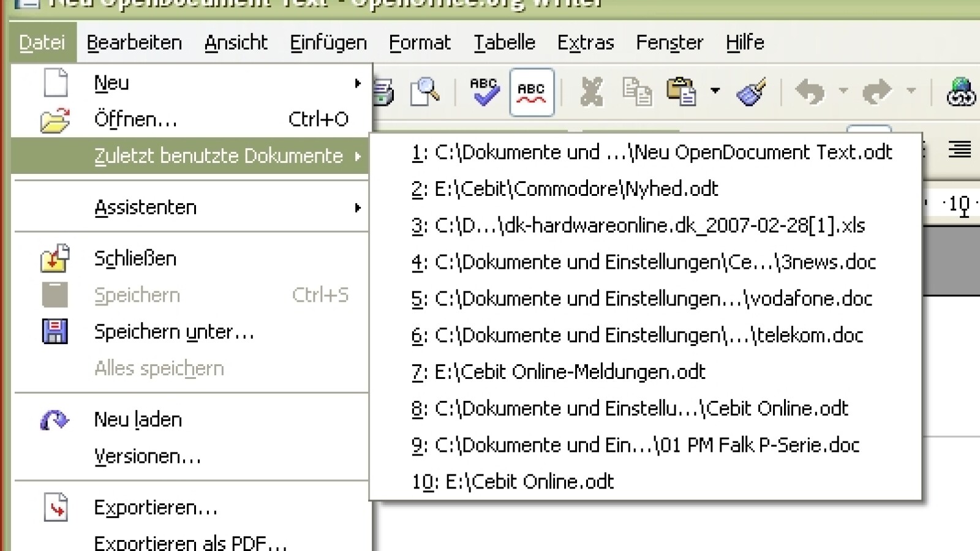Viewport: 980px width, 551px height.
Task: Click the Redo arrow icon
Action: point(877,92)
